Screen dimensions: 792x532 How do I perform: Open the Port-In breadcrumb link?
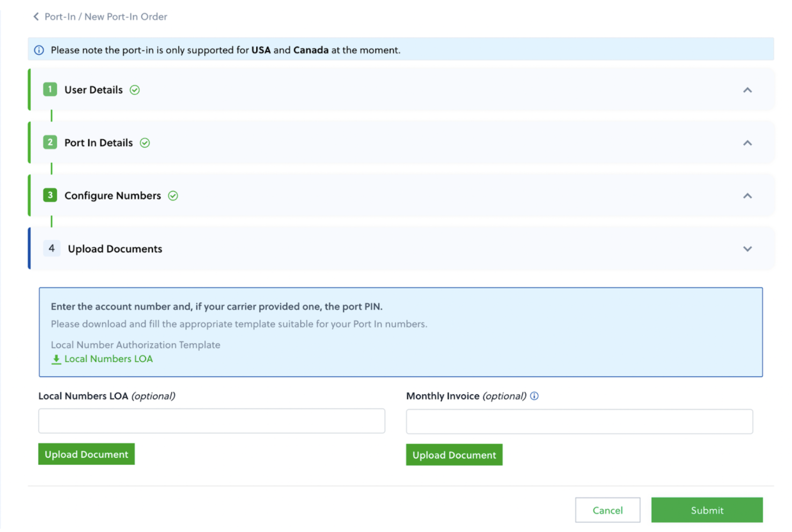pos(60,17)
